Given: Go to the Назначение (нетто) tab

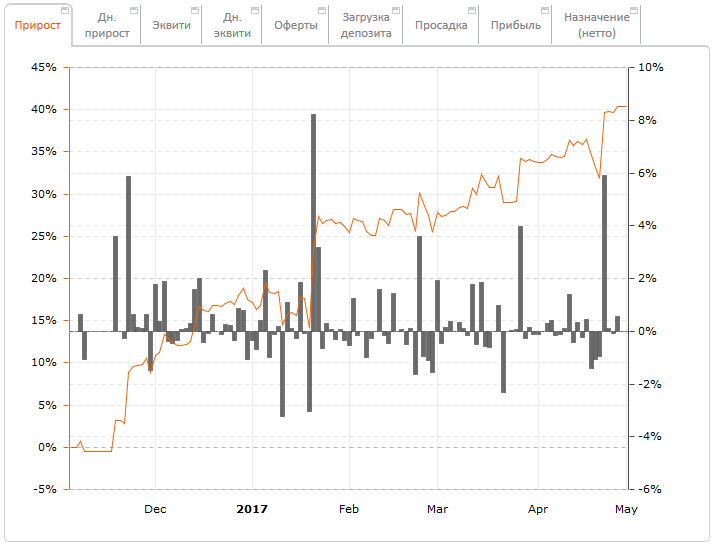Looking at the screenshot, I should click(x=596, y=26).
